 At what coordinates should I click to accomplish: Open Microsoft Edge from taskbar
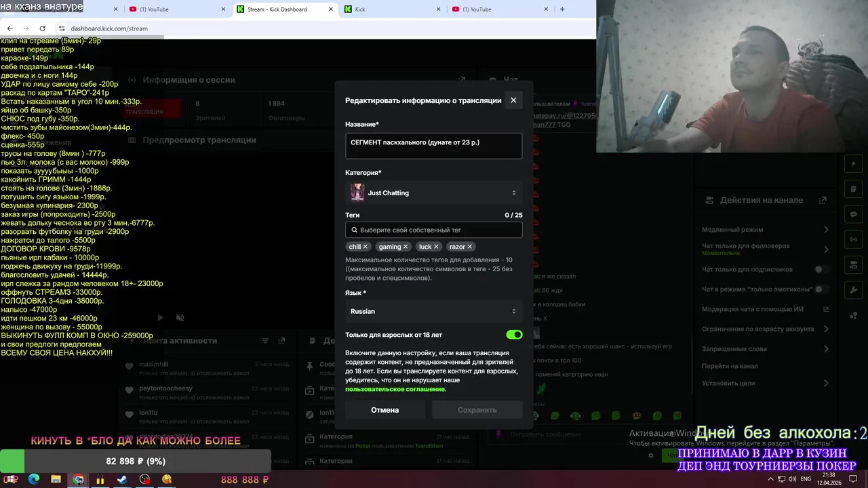pos(34,479)
